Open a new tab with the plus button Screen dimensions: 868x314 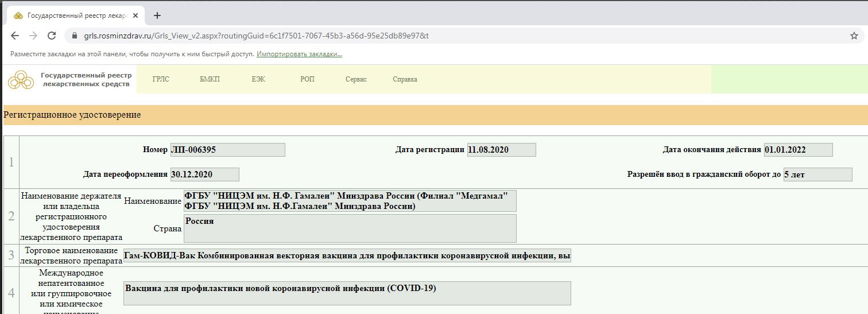point(157,15)
